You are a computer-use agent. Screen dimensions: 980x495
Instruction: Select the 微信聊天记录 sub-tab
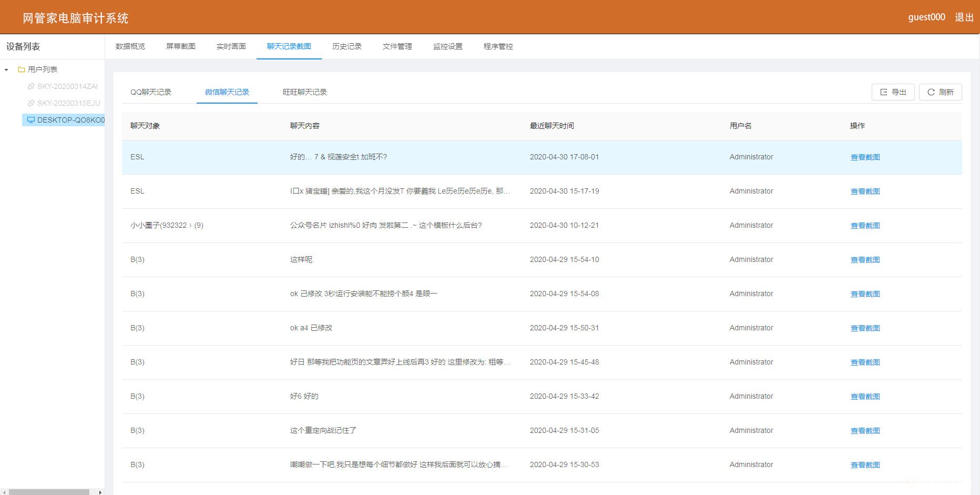click(x=227, y=92)
